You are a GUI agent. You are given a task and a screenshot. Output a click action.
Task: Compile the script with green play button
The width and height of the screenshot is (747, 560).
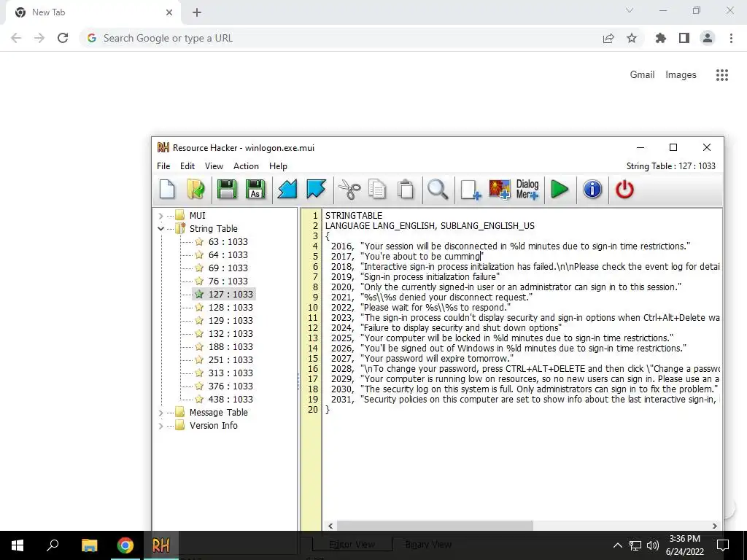click(560, 190)
